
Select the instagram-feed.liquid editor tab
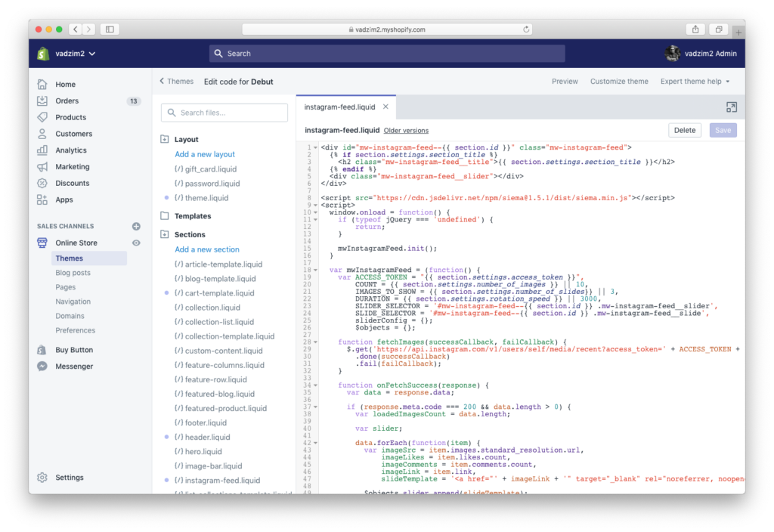[339, 107]
